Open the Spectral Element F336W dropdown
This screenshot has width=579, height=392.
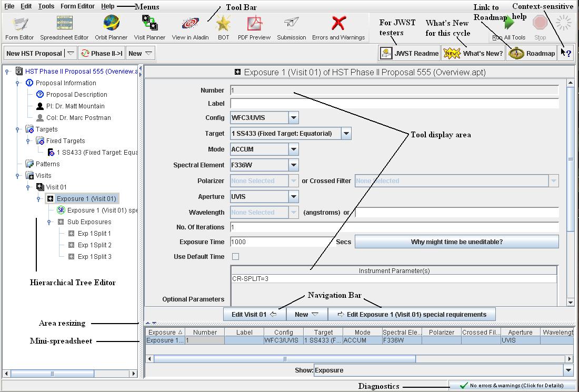pos(294,165)
